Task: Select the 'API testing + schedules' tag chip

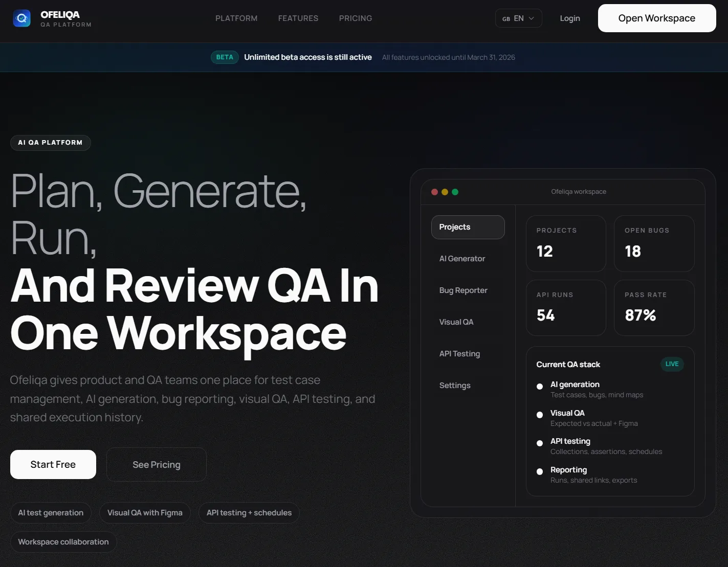Action: pos(249,512)
